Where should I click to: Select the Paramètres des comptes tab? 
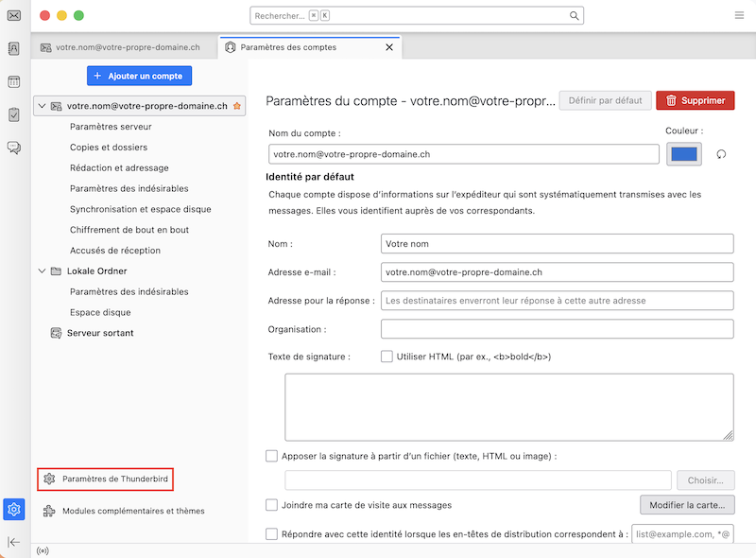(310, 47)
